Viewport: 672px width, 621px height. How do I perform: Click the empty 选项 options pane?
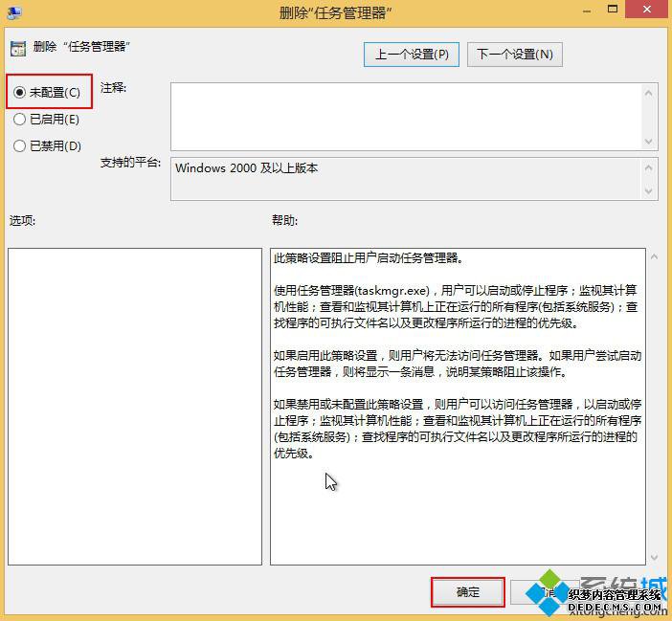point(135,407)
